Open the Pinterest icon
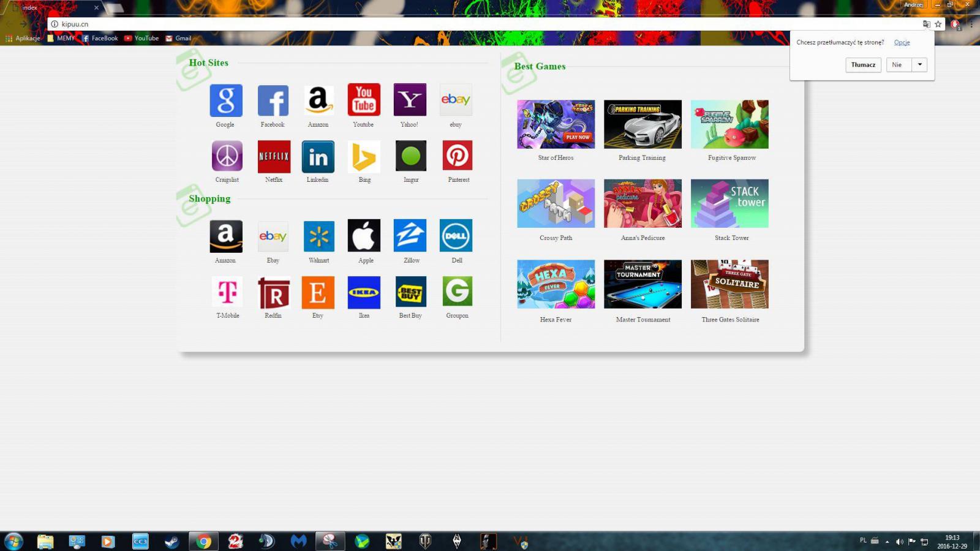The width and height of the screenshot is (980, 551). click(x=458, y=156)
